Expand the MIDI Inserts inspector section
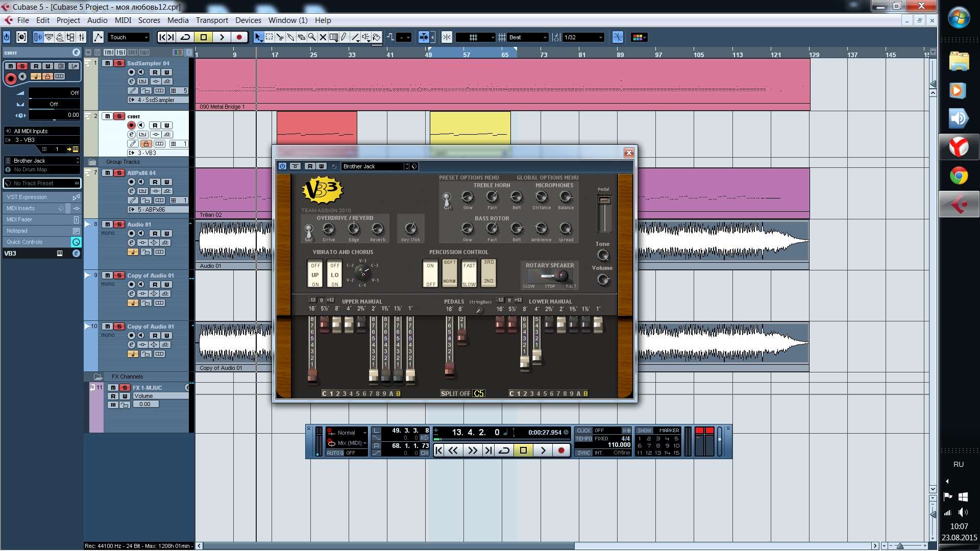Viewport: 980px width, 551px height. pos(42,208)
